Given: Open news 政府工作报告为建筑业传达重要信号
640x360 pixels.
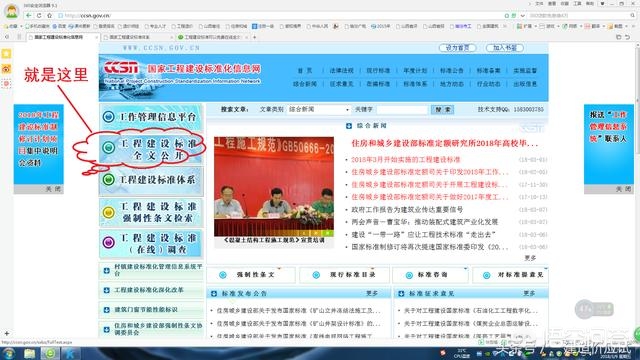Looking at the screenshot, I should point(407,210).
